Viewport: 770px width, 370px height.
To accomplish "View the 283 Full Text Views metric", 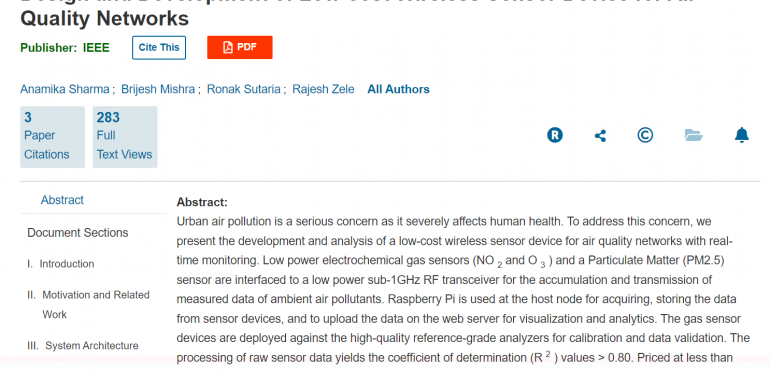I will [x=125, y=137].
